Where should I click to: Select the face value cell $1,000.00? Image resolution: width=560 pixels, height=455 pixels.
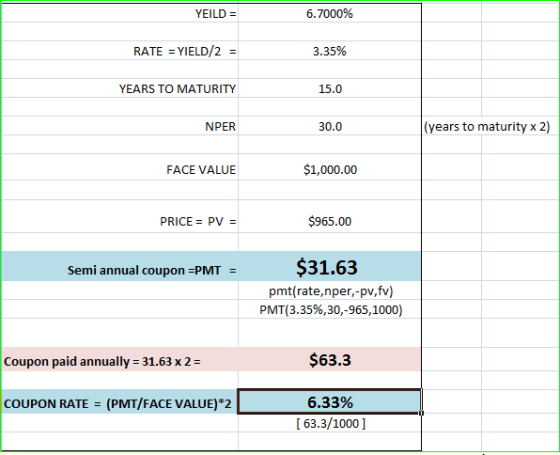[330, 169]
